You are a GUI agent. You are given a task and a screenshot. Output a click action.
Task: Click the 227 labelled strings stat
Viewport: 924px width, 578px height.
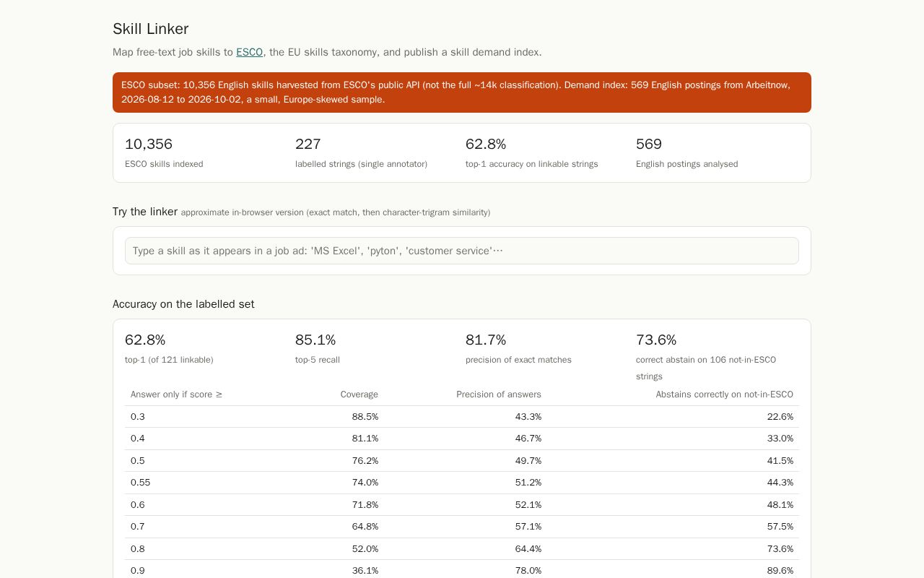(361, 153)
